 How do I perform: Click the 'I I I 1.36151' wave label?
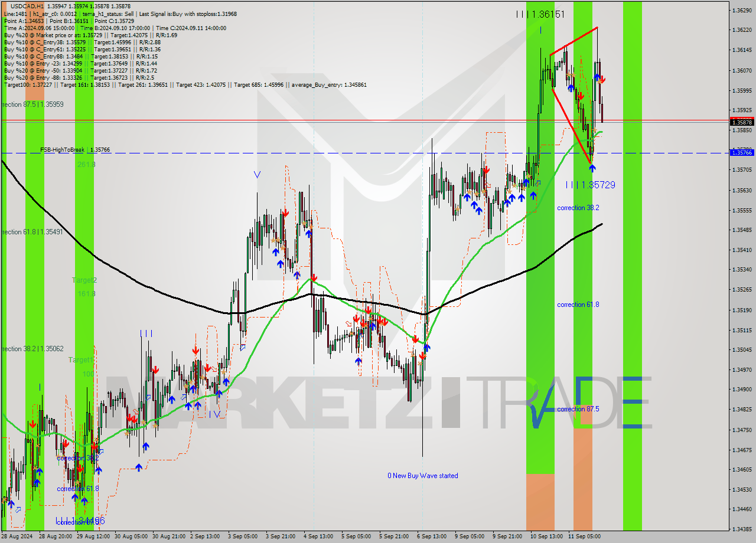tap(540, 14)
